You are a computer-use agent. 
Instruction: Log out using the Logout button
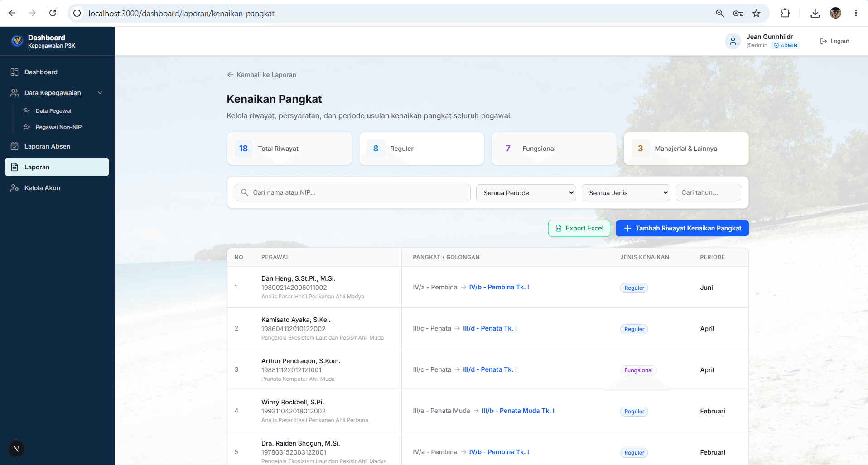(x=834, y=41)
